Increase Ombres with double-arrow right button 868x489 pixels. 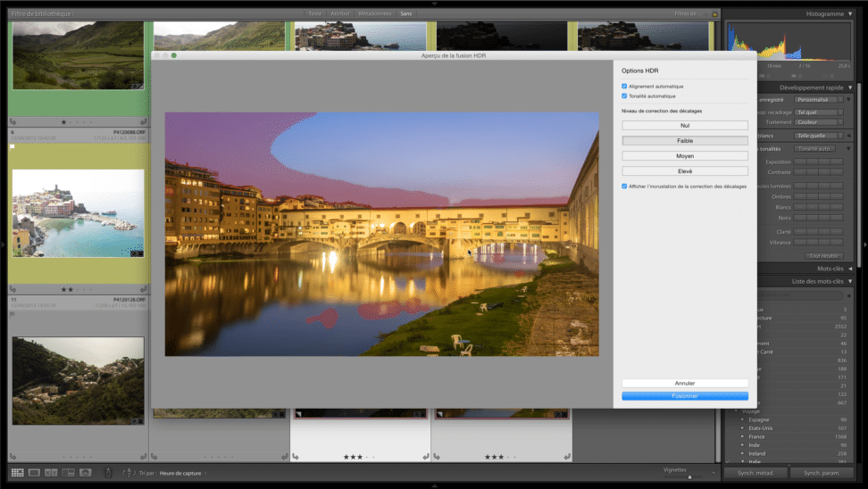click(x=837, y=196)
